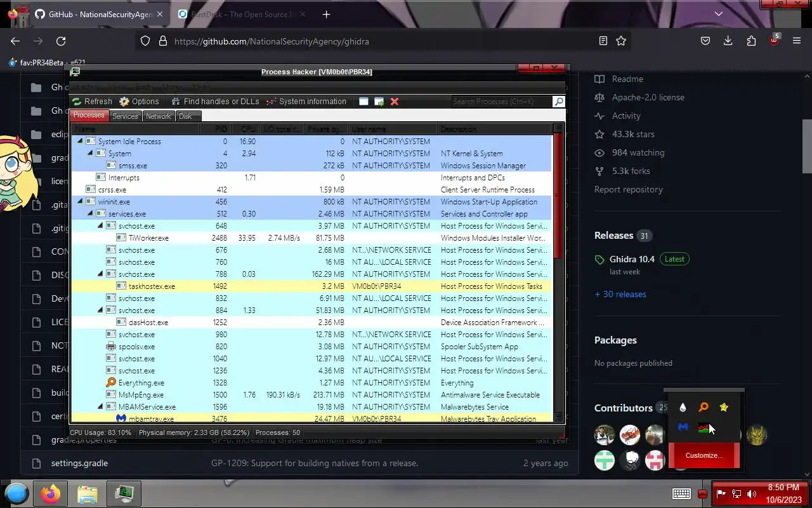Open File Explorer from the taskbar
The width and height of the screenshot is (812, 508).
87,493
